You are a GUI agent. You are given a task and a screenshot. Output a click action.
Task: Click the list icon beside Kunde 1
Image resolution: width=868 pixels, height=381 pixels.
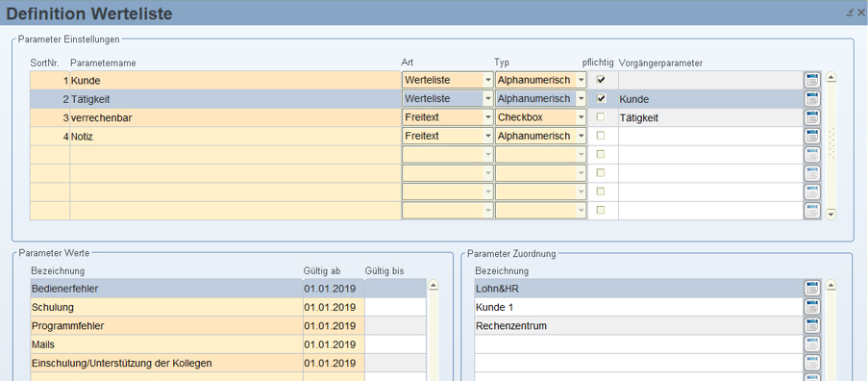(x=812, y=307)
